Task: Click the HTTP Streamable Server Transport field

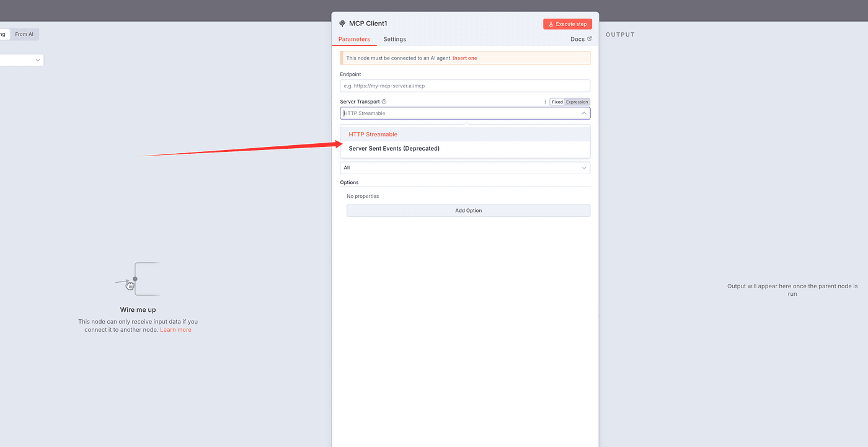Action: (459, 113)
